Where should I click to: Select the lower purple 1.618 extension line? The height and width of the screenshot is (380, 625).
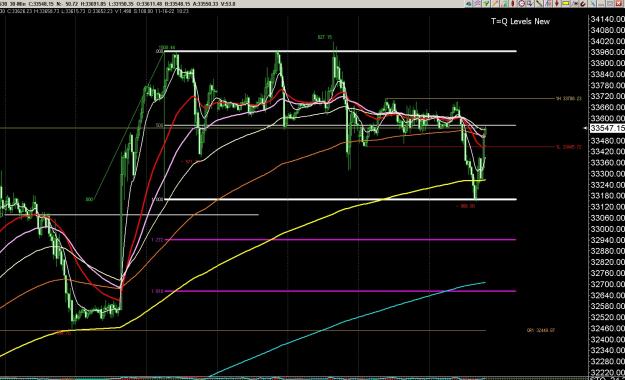tap(341, 291)
